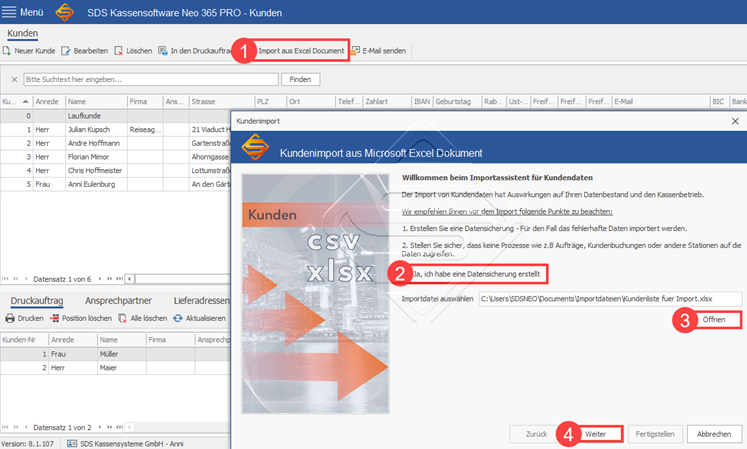Select the Kunden tab
The image size is (747, 449).
[x=22, y=33]
